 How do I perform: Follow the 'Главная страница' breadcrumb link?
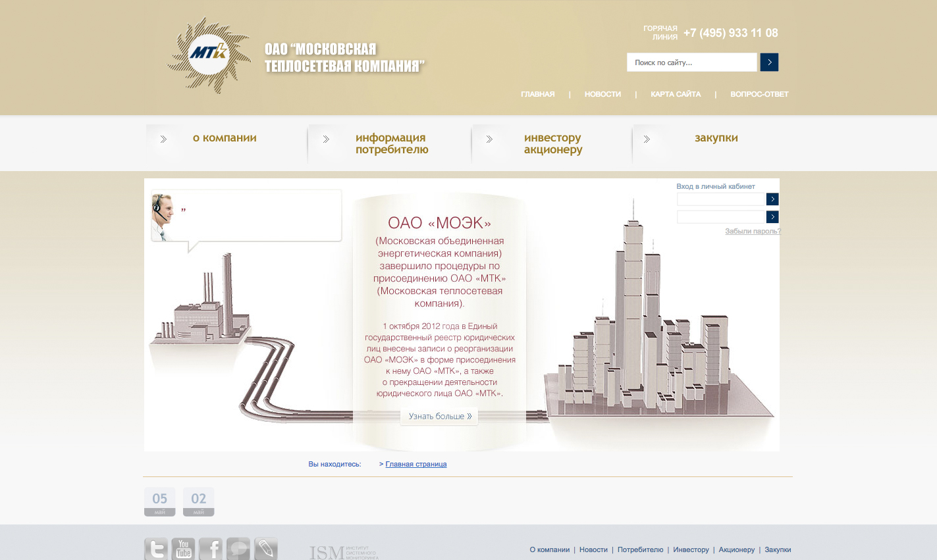point(416,464)
